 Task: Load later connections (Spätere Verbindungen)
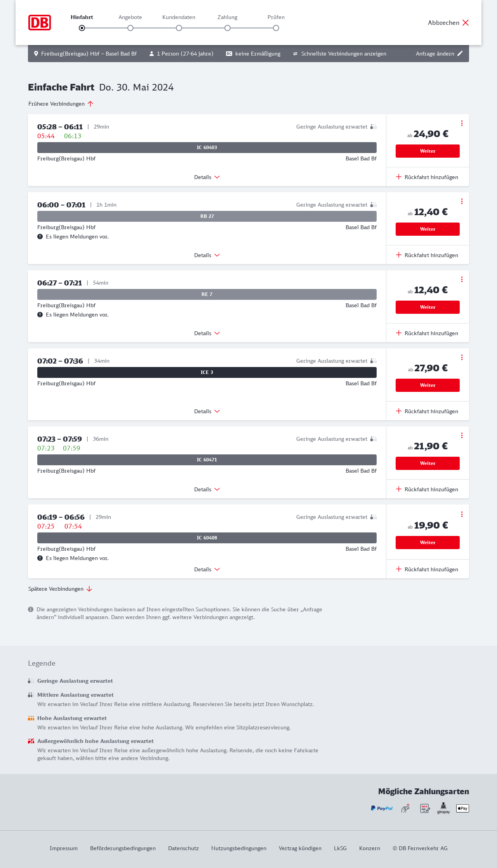60,589
